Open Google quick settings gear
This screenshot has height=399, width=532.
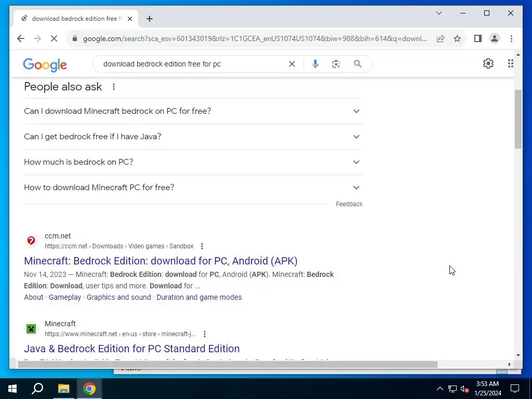pyautogui.click(x=488, y=63)
